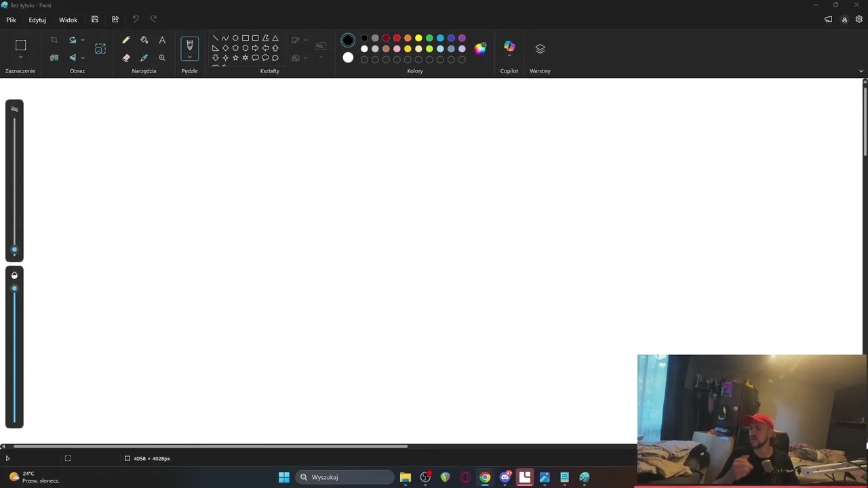Click the account profile icon
Image resolution: width=868 pixels, height=488 pixels.
pos(844,20)
